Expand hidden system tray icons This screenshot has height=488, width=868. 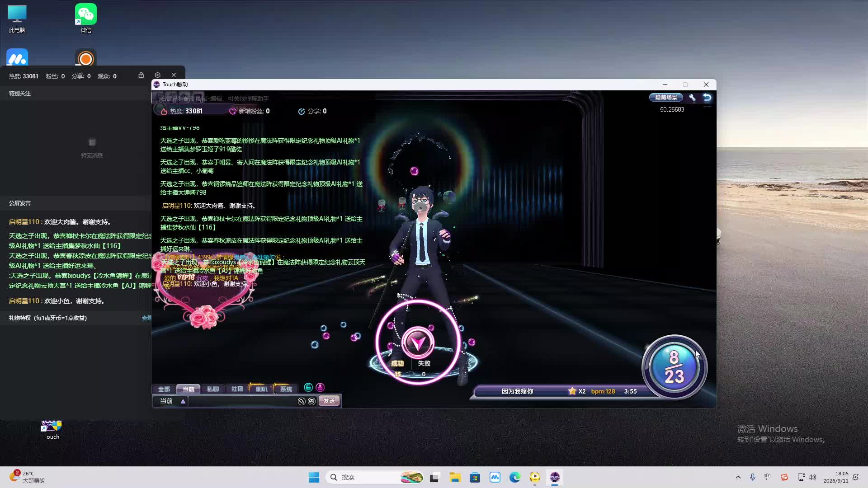[x=738, y=477]
